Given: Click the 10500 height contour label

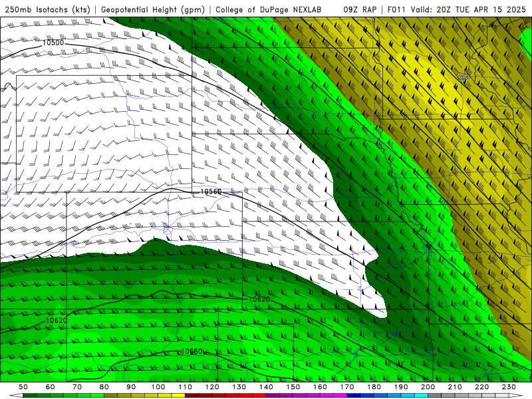Looking at the screenshot, I should click(53, 43).
